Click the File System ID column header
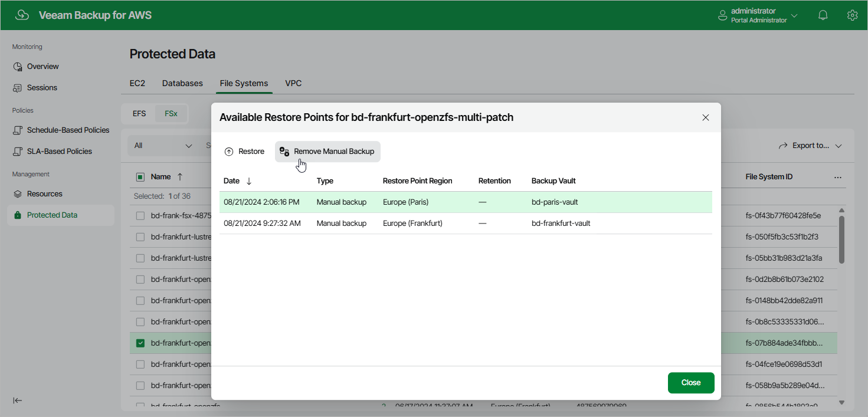This screenshot has height=417, width=868. [769, 177]
